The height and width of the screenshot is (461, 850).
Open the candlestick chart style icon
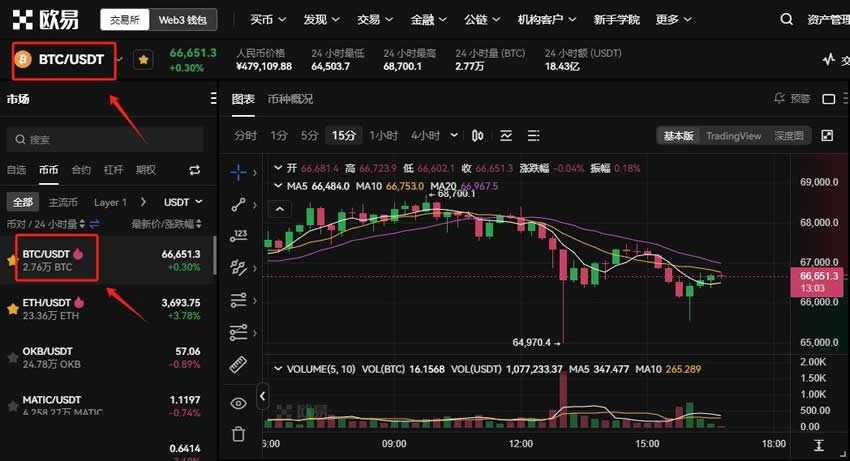tap(478, 135)
